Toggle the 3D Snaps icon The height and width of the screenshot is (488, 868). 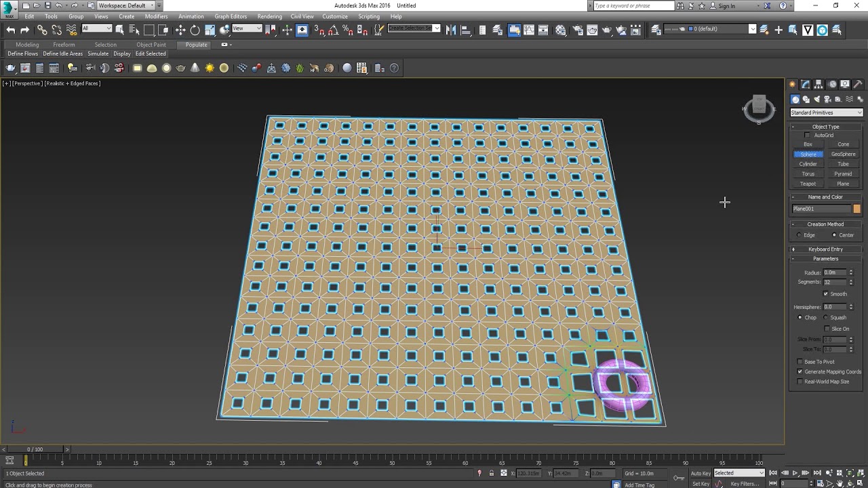[x=319, y=30]
